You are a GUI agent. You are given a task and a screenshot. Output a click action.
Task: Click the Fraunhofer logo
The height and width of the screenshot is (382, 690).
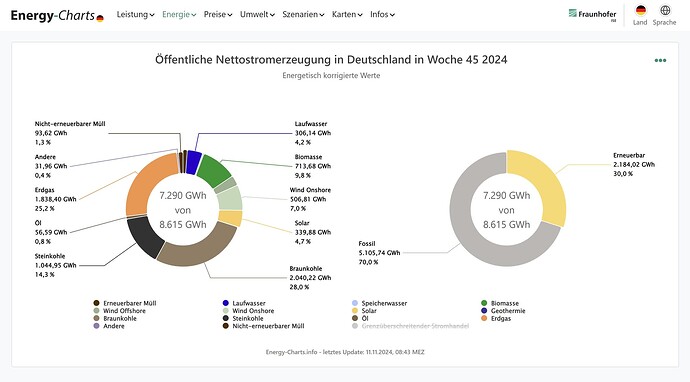pyautogui.click(x=593, y=15)
